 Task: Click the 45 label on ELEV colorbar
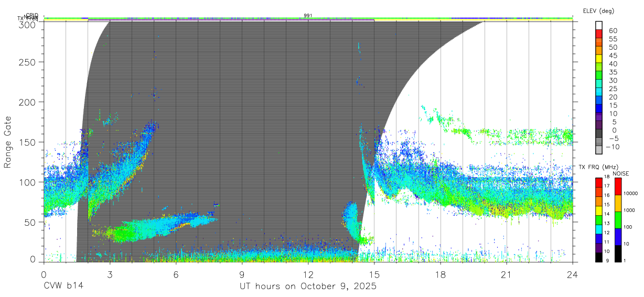point(613,56)
